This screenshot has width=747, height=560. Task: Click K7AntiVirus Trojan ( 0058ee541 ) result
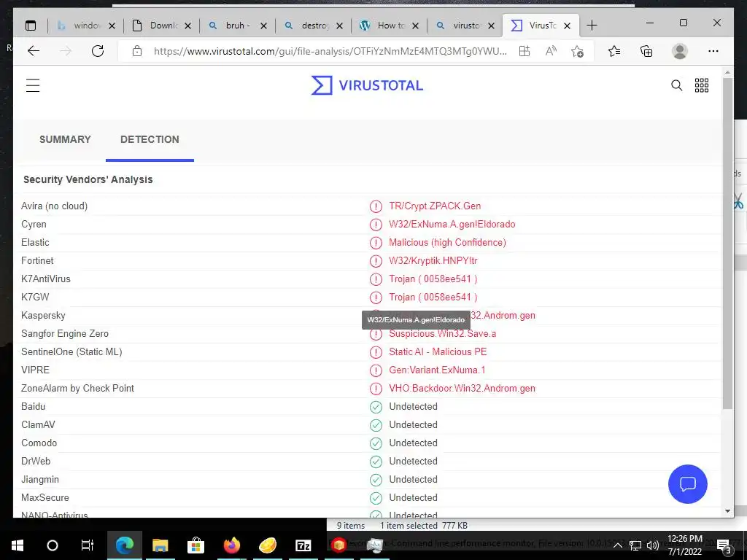[x=433, y=279]
